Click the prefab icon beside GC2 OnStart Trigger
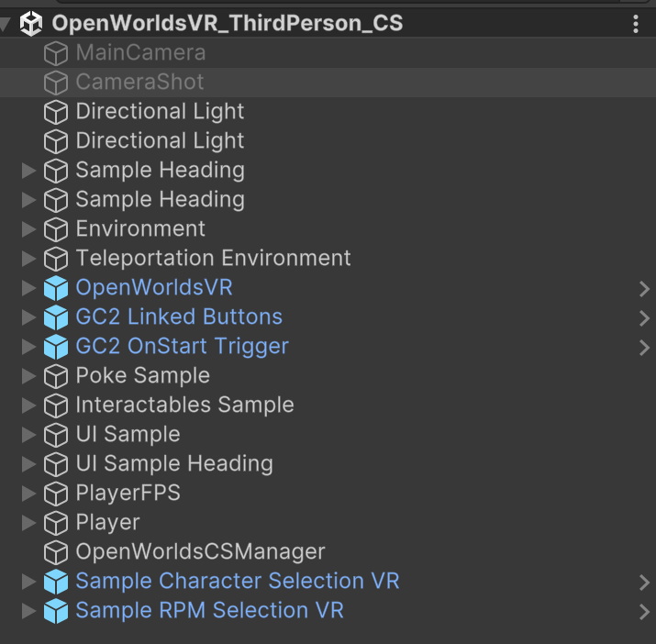This screenshot has height=644, width=656. (56, 347)
